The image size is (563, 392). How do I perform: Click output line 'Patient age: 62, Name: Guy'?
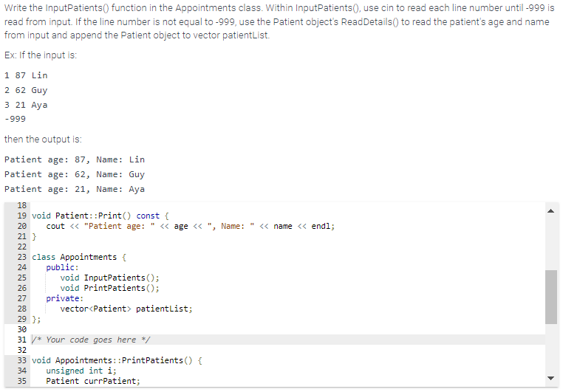(x=75, y=175)
